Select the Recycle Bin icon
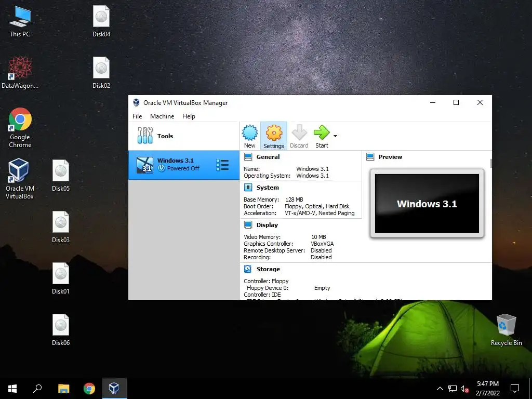 506,330
